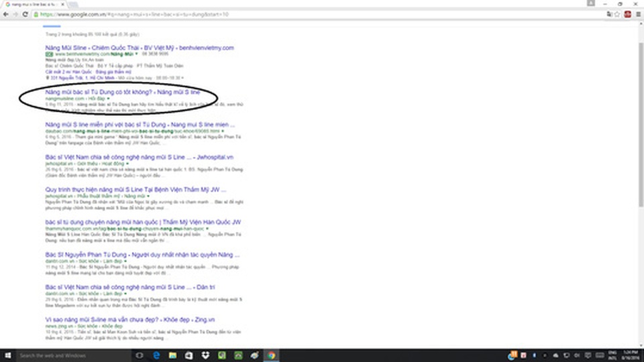Open 'Nâng mũi bác sĩ Tú Dung có tốt không?' result
This screenshot has width=644, height=362.
coord(122,91)
